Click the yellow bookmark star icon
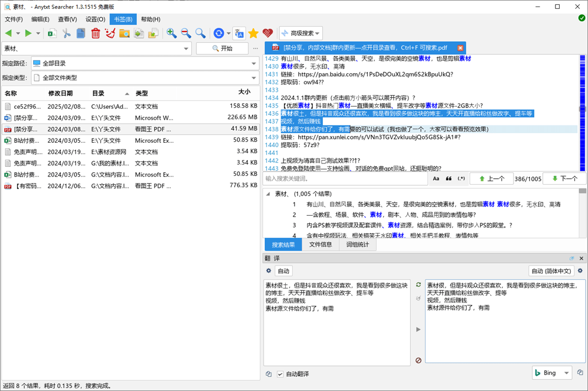 (x=253, y=33)
